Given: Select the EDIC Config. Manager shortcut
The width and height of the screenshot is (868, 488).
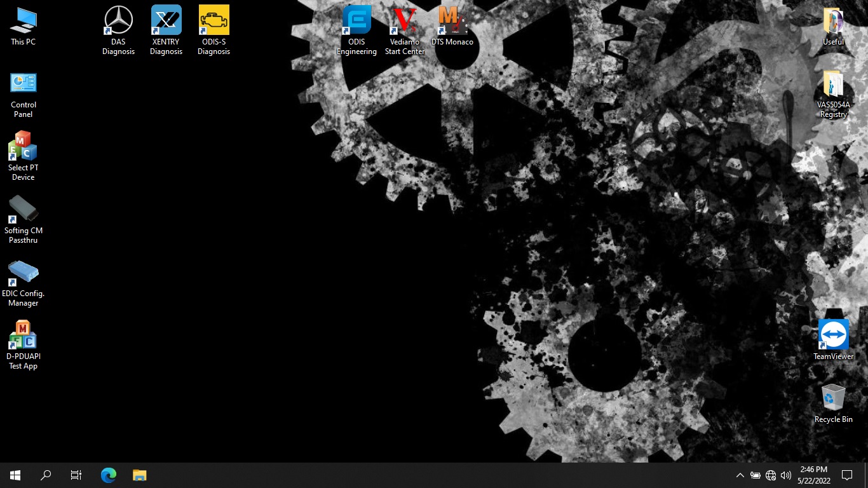Looking at the screenshot, I should (24, 282).
